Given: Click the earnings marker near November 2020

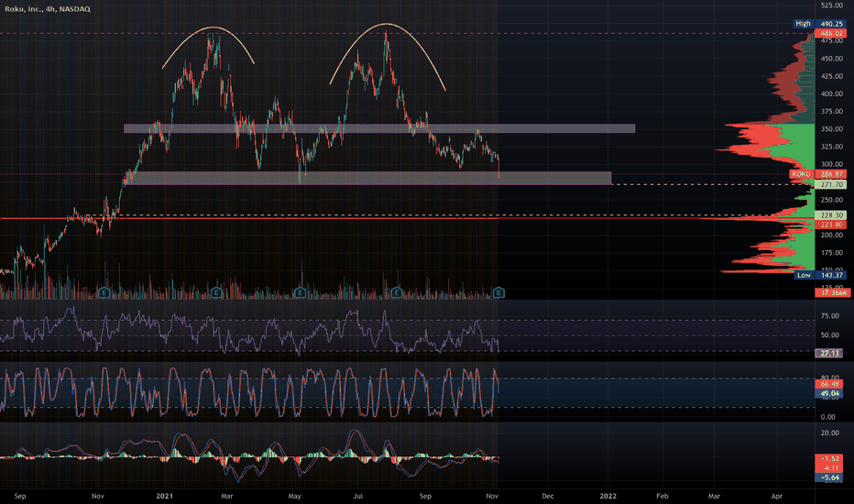Looking at the screenshot, I should tap(104, 293).
